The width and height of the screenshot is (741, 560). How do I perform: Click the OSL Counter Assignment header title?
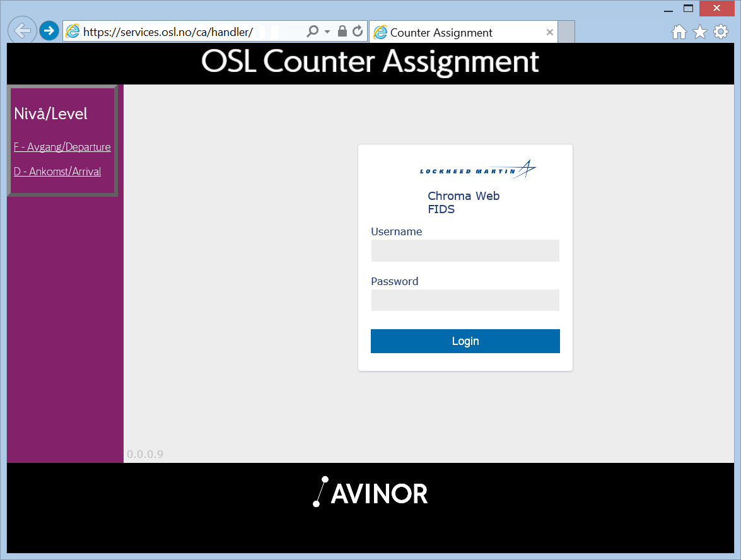370,61
